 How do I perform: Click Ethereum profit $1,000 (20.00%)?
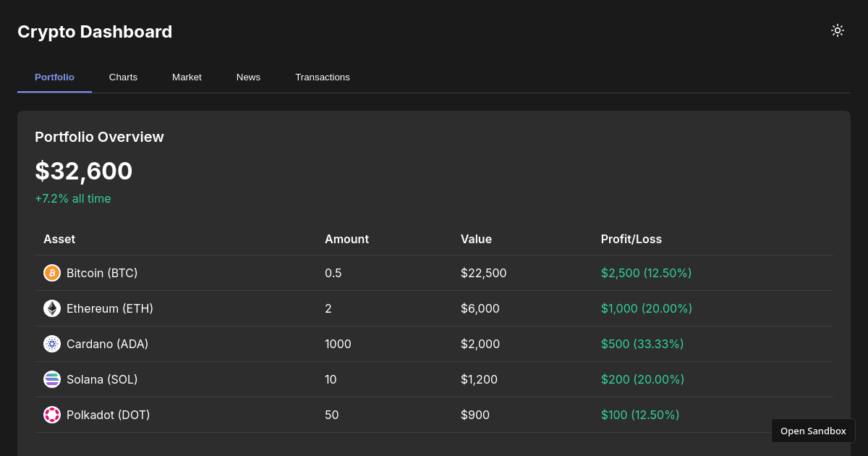(647, 308)
